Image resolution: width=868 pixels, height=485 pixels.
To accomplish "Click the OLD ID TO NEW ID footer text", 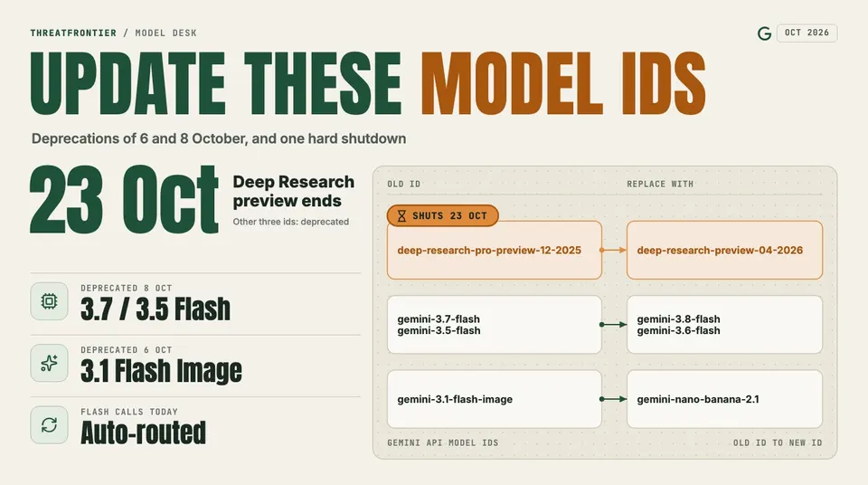I will [778, 442].
